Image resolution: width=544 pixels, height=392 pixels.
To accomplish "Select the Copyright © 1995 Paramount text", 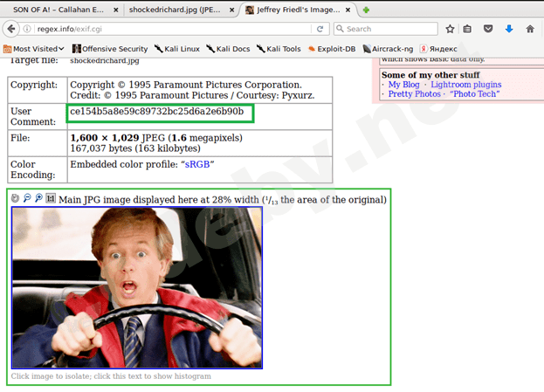I will click(x=186, y=85).
